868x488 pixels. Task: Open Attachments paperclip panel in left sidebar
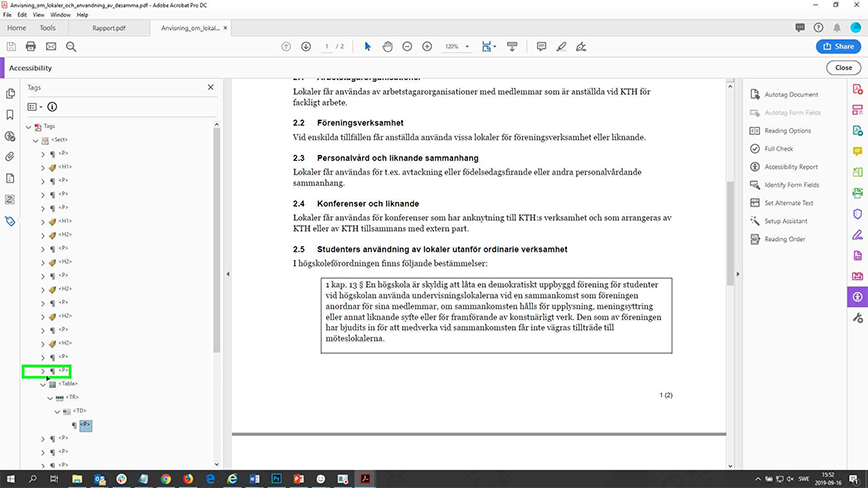click(10, 157)
